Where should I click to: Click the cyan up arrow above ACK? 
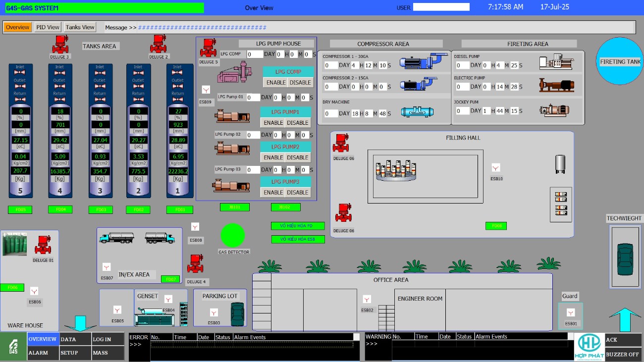624,319
